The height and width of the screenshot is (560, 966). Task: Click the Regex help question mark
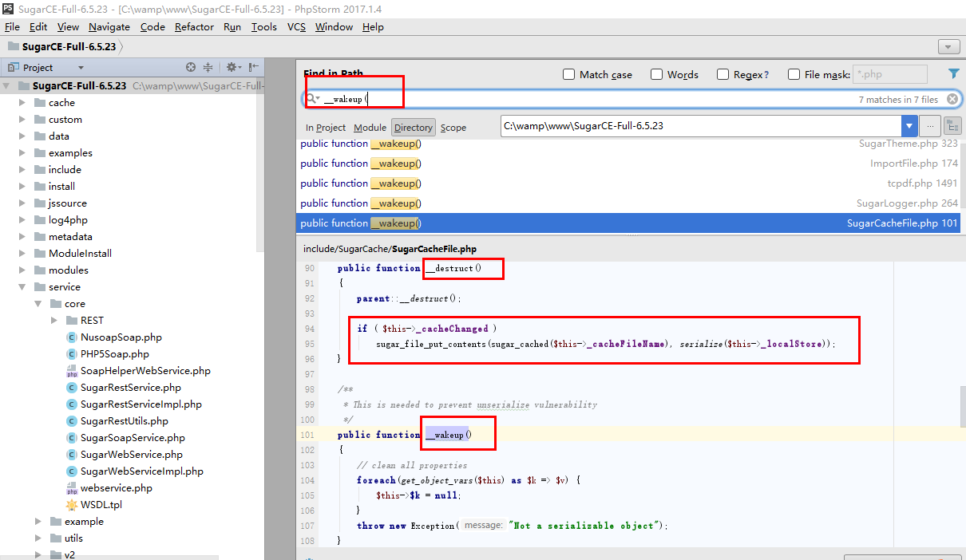766,75
